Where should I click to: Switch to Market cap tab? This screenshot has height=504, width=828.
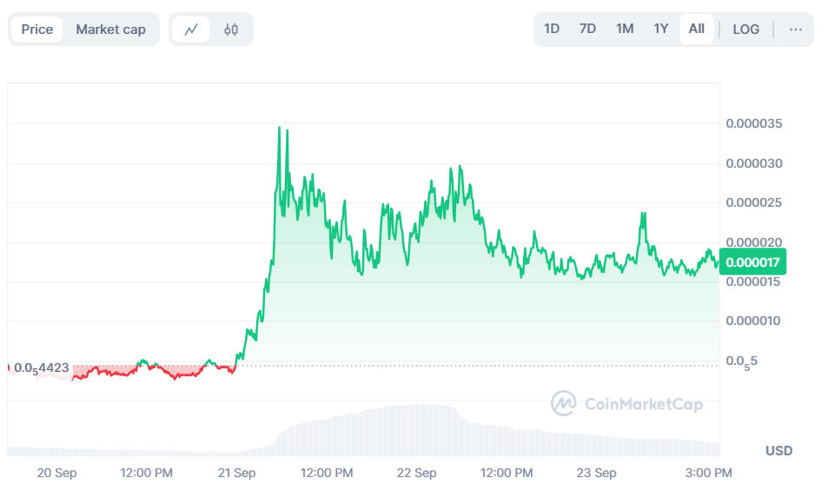point(110,30)
